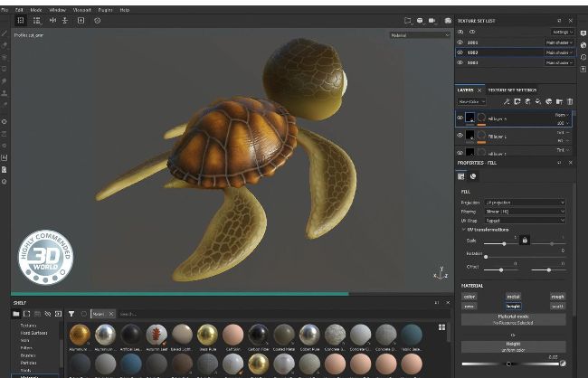
Task: Click the shelf folder icon
Action: click(x=15, y=314)
